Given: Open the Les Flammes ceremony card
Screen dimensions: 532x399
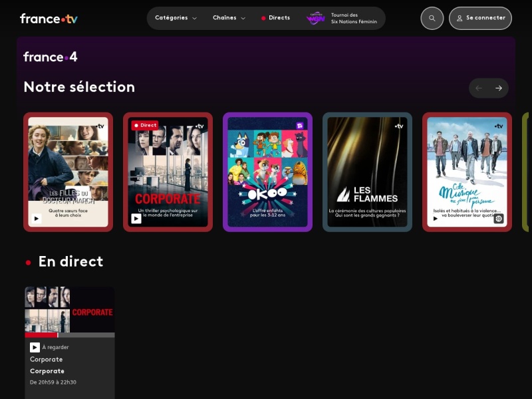Looking at the screenshot, I should tap(368, 172).
